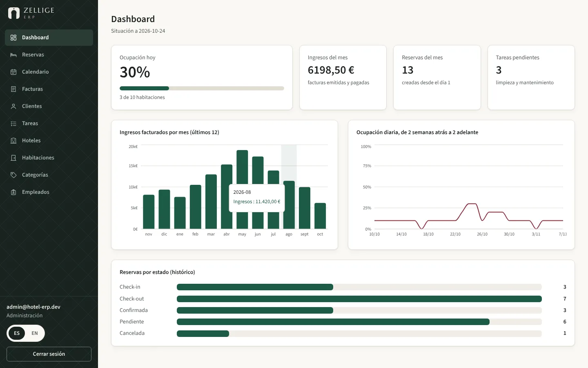Screen dimensions: 588x368
Task: Click the Ingresos del mes card
Action: [x=343, y=77]
